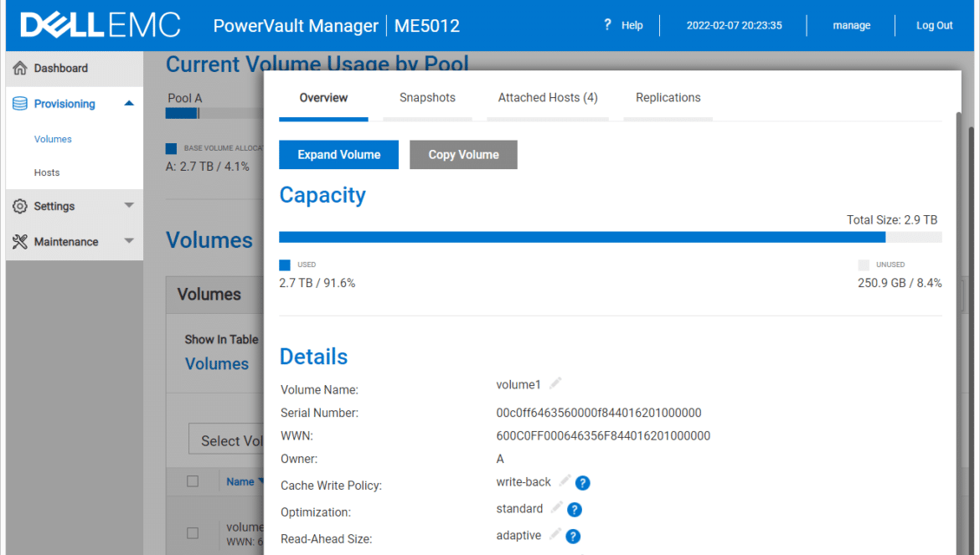
Task: Open the Select Volume dropdown
Action: pos(226,439)
